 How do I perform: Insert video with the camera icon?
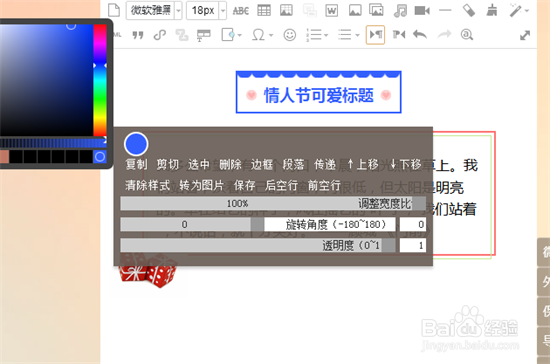[422, 11]
